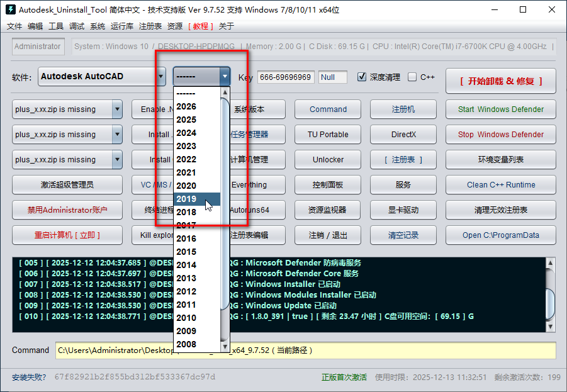Image resolution: width=567 pixels, height=392 pixels.
Task: Select version 2023 from the list
Action: (197, 146)
